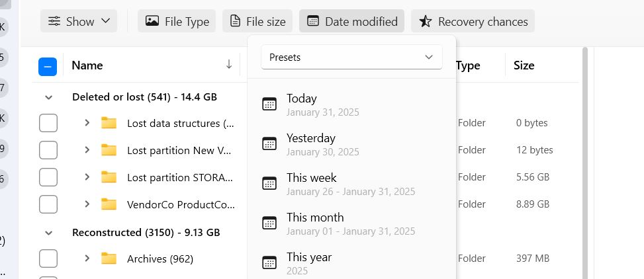The height and width of the screenshot is (279, 644).
Task: Click the Recovery chances star icon
Action: (x=425, y=21)
